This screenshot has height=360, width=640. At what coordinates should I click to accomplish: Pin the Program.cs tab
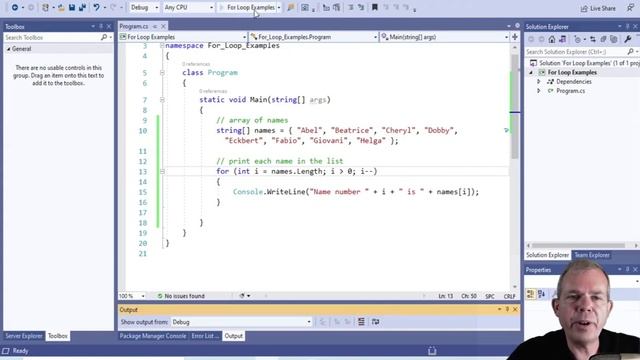click(155, 27)
